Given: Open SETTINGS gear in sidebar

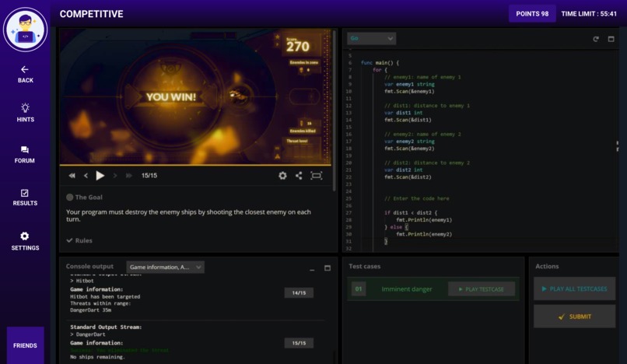Looking at the screenshot, I should (25, 241).
